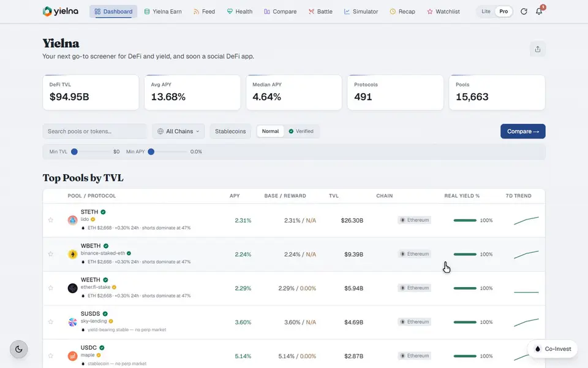Click the blue Compare button
The image size is (588, 368).
coord(522,131)
